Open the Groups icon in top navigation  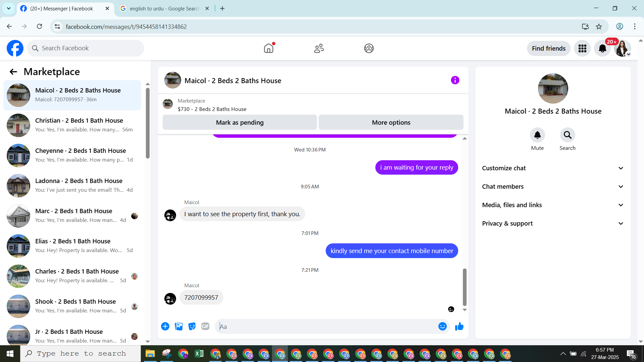point(369,48)
